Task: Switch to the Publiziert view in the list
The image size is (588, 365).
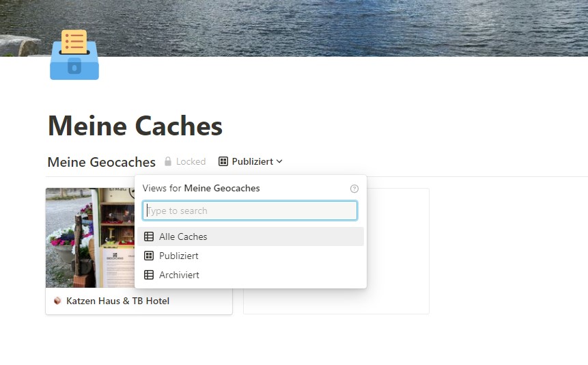Action: (x=179, y=256)
